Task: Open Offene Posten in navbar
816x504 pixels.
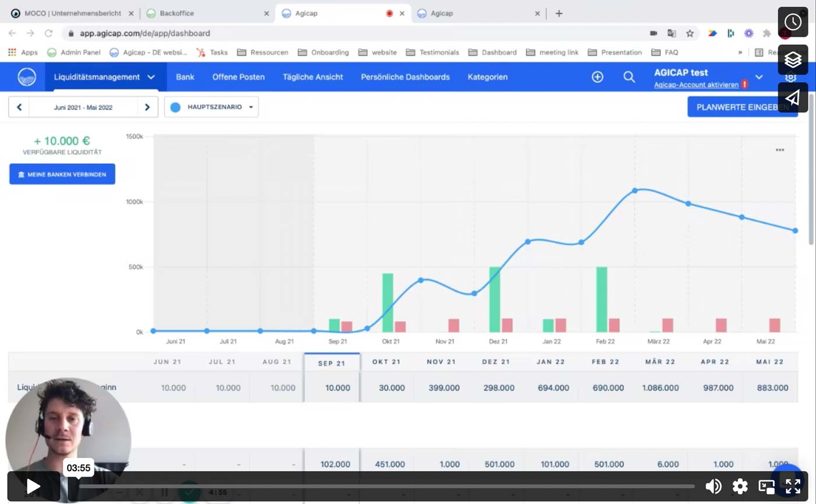Action: (238, 77)
